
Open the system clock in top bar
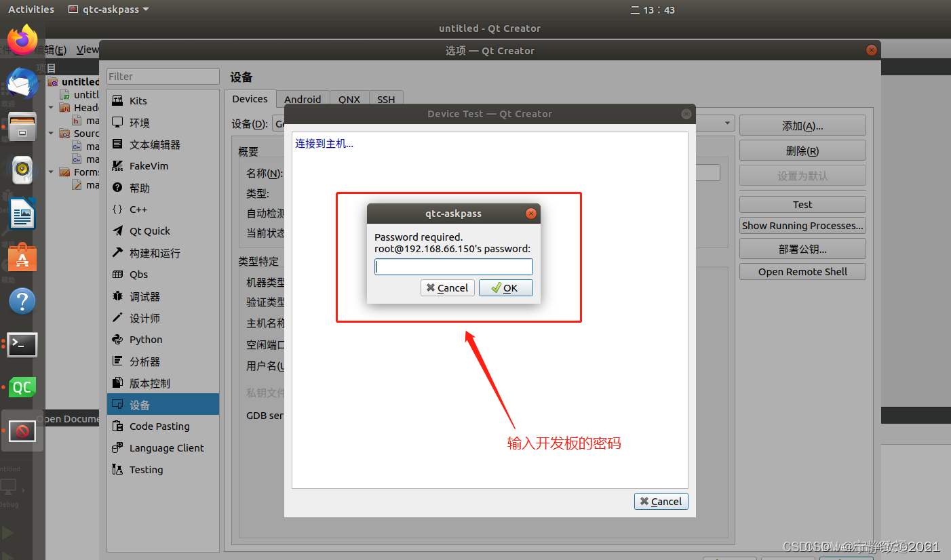pos(653,9)
